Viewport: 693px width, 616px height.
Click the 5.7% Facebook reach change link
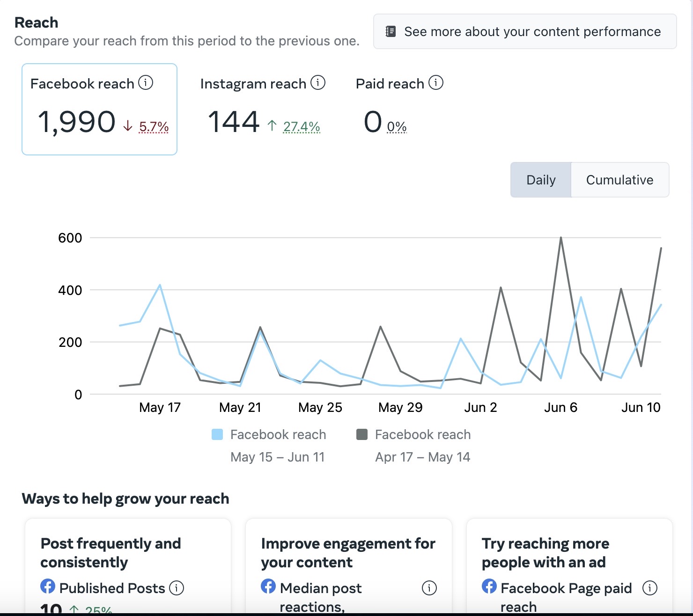[x=154, y=126]
